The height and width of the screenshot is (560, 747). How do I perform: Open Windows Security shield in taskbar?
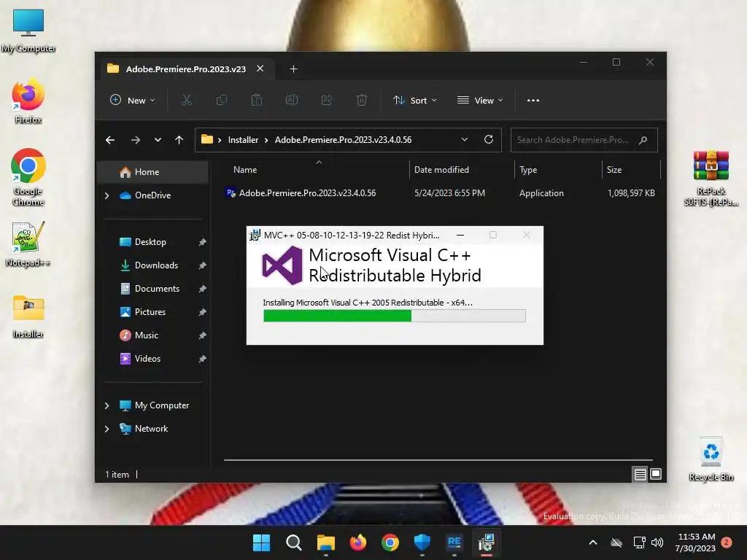pos(422,542)
